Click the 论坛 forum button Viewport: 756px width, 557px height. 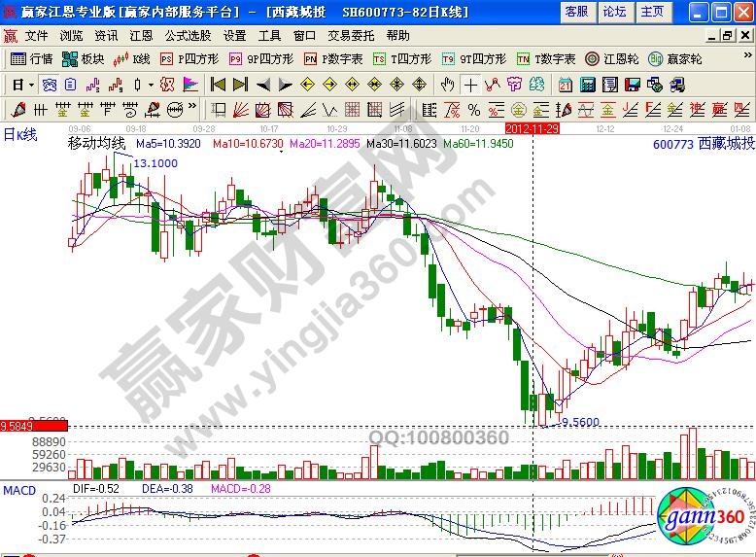[x=614, y=12]
